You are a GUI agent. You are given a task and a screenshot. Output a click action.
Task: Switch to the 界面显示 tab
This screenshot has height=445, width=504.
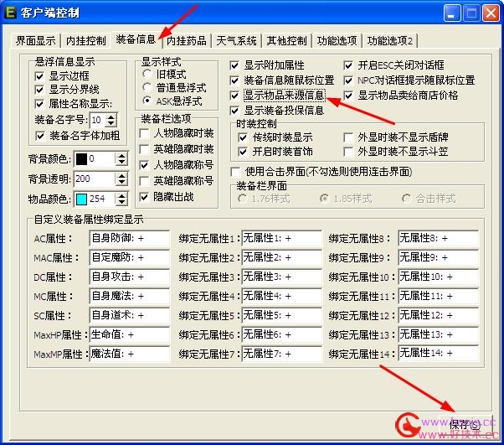point(36,41)
